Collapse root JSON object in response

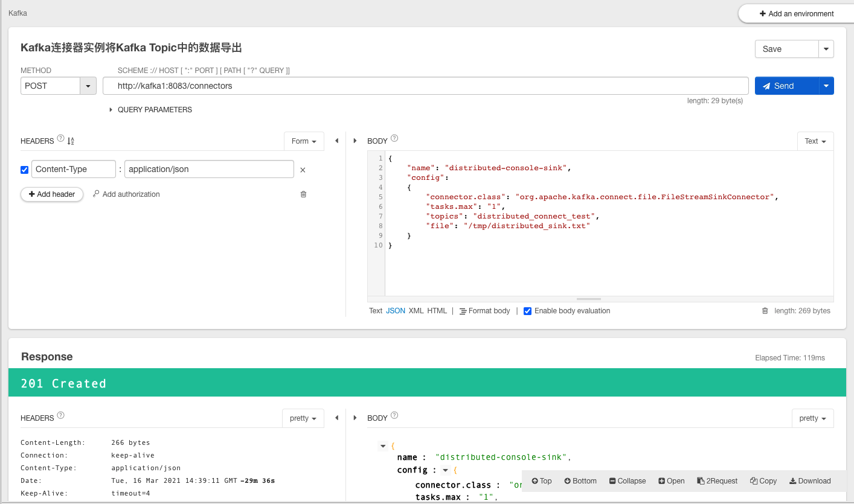[x=382, y=447]
